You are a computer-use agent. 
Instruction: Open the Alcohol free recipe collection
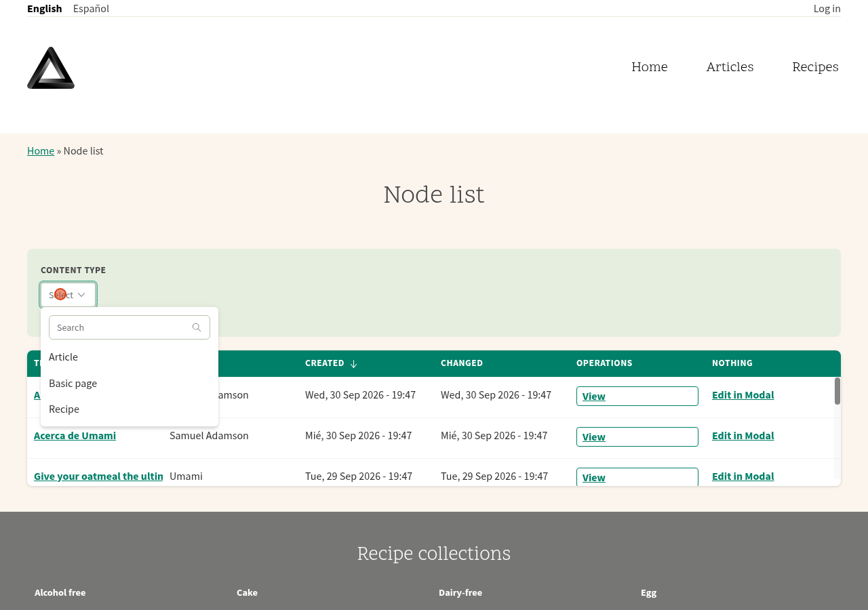tap(60, 592)
